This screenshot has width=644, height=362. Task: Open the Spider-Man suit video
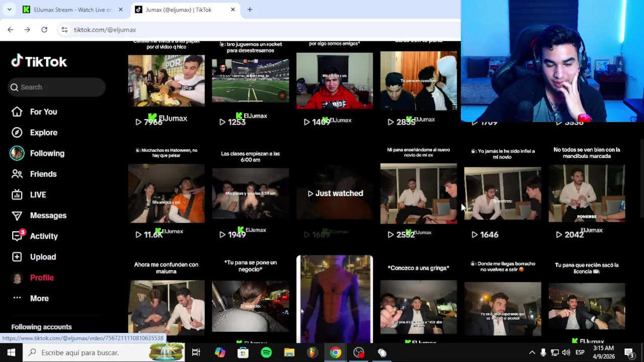coord(335,299)
